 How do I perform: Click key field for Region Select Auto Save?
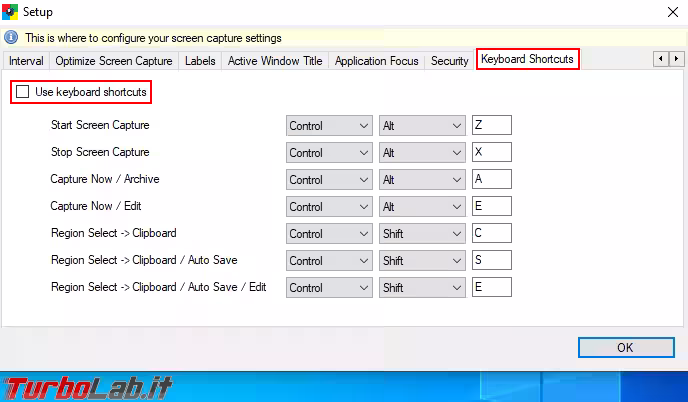pyautogui.click(x=491, y=261)
